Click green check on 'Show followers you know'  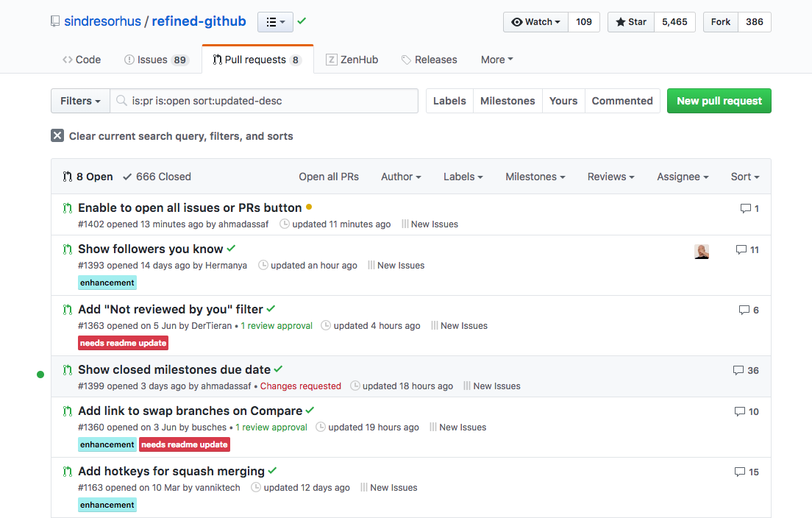coord(231,249)
